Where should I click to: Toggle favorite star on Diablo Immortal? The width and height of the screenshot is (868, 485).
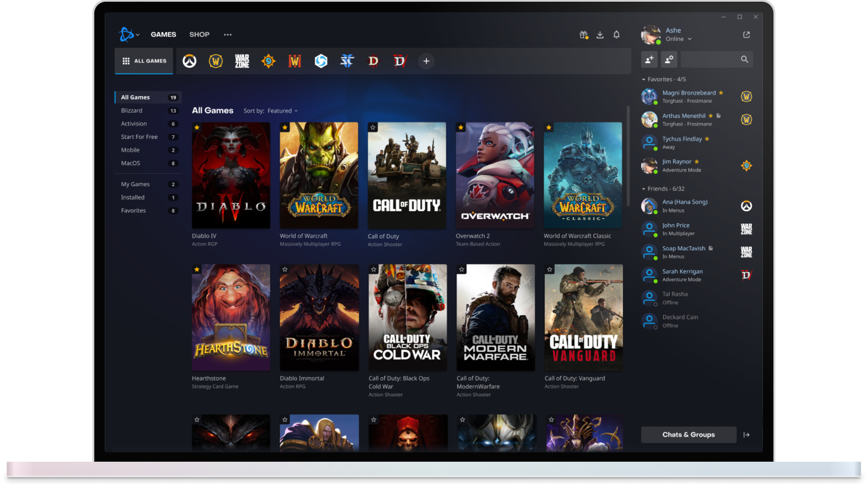pyautogui.click(x=285, y=269)
